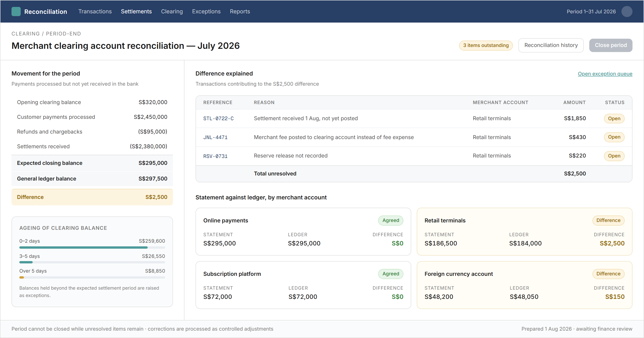The width and height of the screenshot is (644, 338).
Task: Click the S$1,850 amount cell
Action: [575, 118]
